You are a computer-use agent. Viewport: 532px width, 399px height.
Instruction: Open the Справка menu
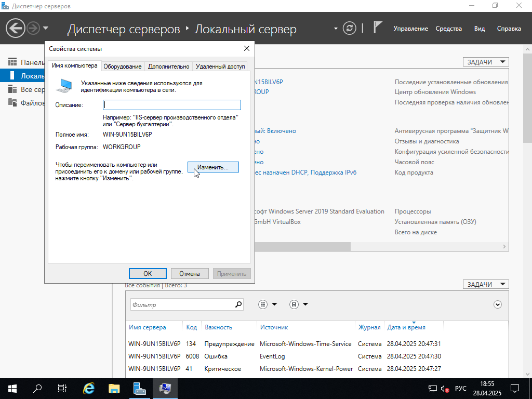click(x=509, y=29)
